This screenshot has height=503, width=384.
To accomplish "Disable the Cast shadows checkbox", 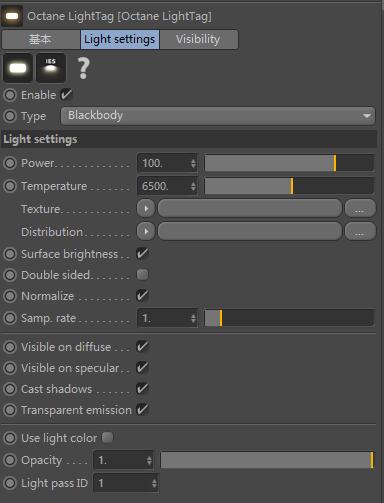I will click(x=142, y=389).
